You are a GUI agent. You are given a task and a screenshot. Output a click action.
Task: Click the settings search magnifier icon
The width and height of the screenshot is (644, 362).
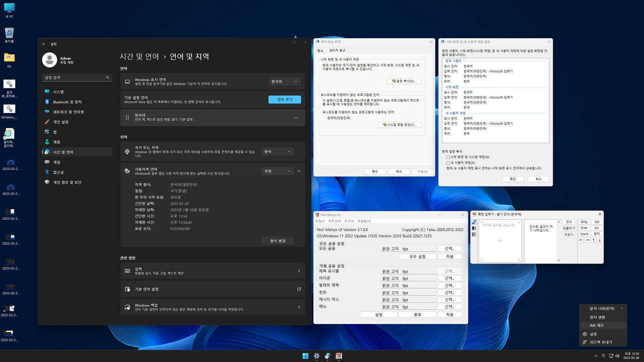click(x=108, y=77)
